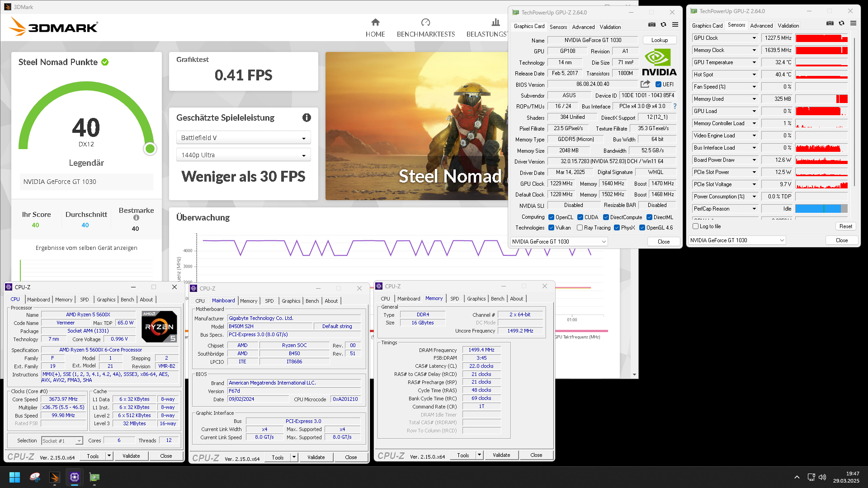Click scrollbar down arrow in 3DMark window
The image size is (868, 488).
[634, 375]
